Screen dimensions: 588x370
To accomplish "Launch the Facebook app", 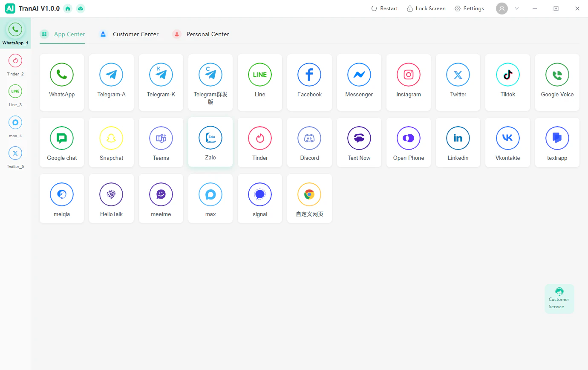I will [309, 82].
